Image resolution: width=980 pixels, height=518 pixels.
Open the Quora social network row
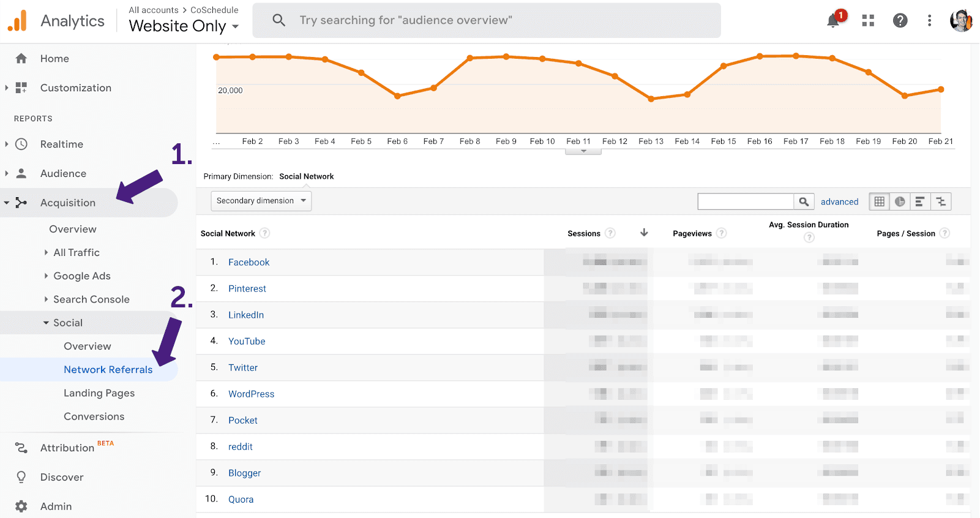point(241,499)
